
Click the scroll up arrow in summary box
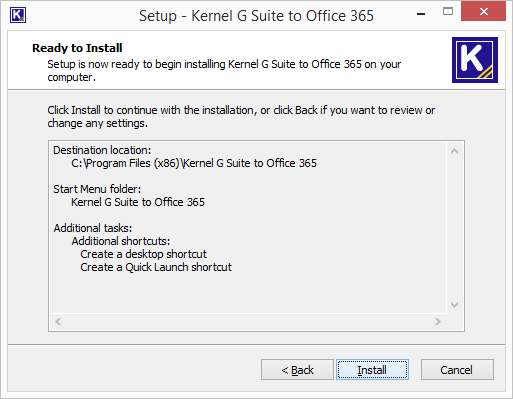454,151
